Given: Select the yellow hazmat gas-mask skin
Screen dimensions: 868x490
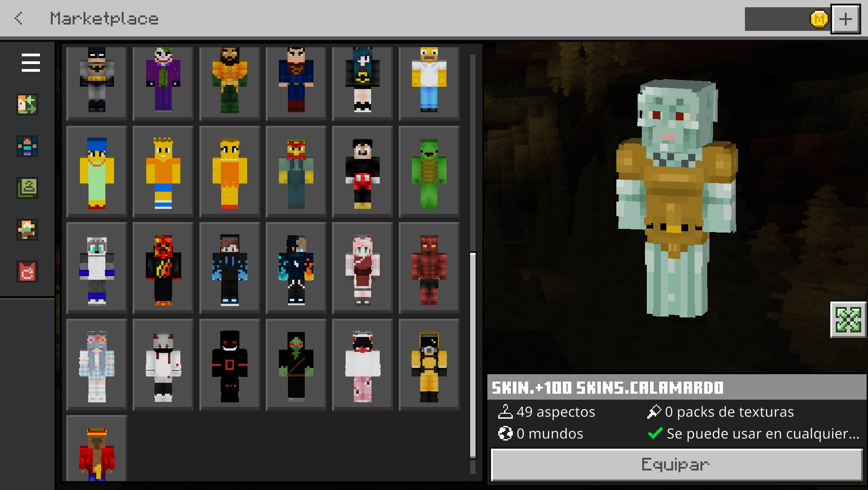Looking at the screenshot, I should (x=429, y=364).
